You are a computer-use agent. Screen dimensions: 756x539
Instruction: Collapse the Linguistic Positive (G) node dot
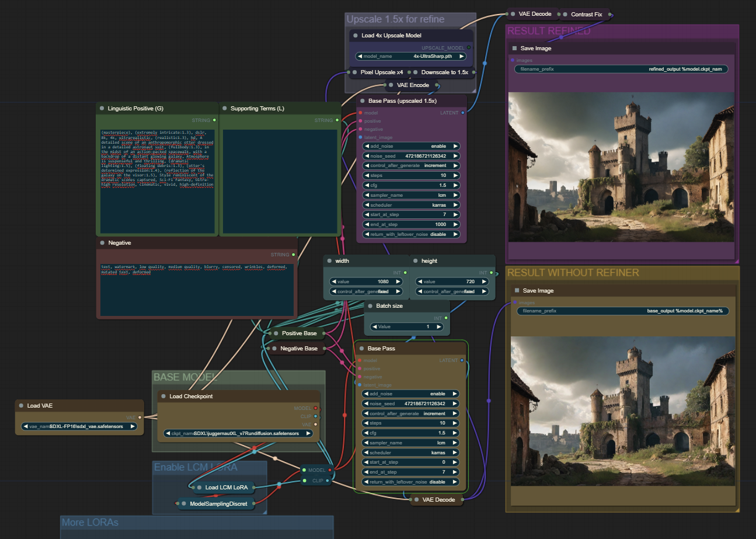[x=102, y=109]
